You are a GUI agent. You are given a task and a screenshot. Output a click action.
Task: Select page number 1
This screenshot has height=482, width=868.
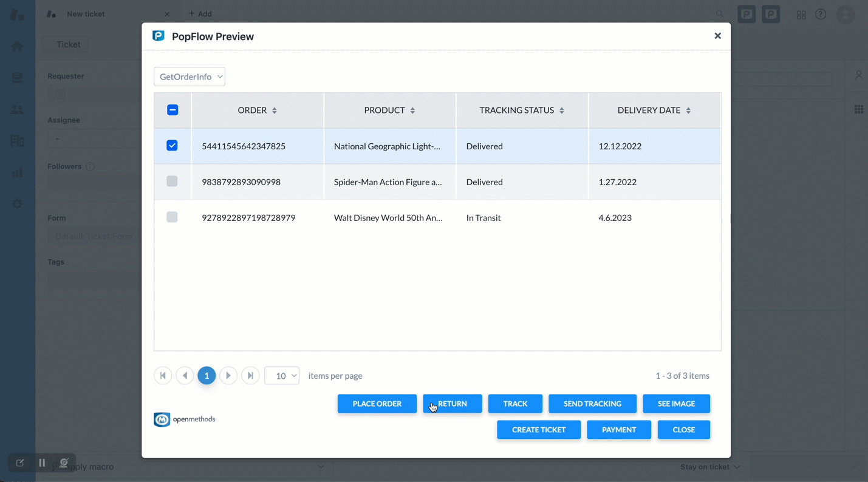207,376
